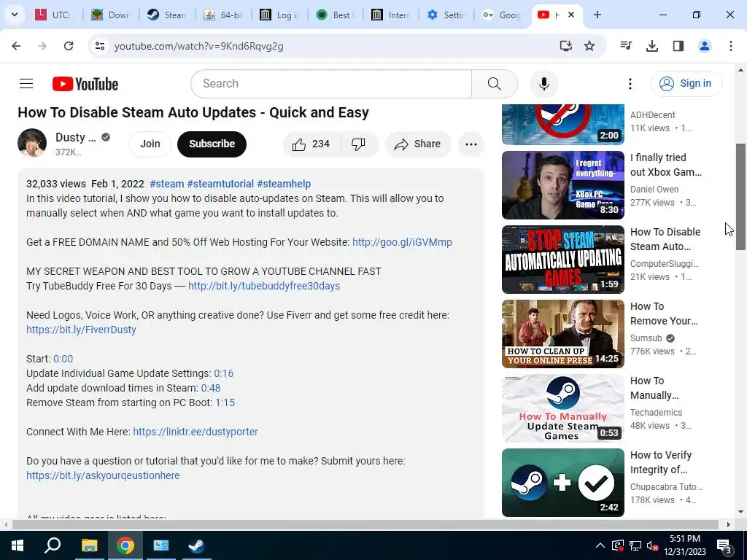Switch to the Steam tab
Image resolution: width=747 pixels, height=560 pixels.
point(167,15)
